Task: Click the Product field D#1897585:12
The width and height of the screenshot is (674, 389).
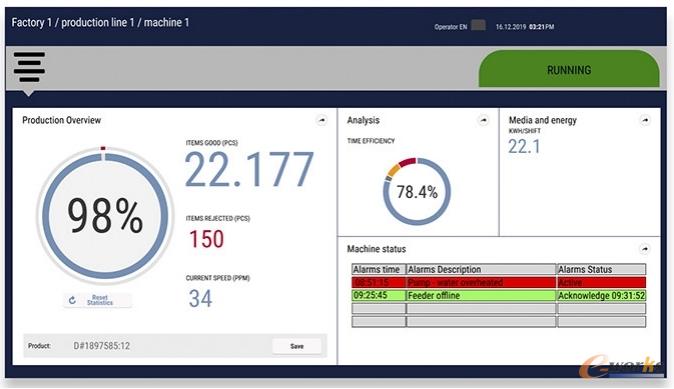Action: coord(101,346)
